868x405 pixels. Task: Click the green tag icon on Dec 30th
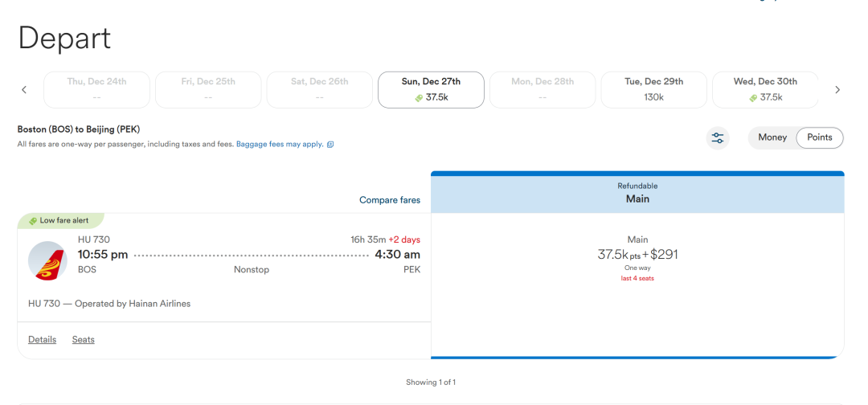[x=753, y=98]
